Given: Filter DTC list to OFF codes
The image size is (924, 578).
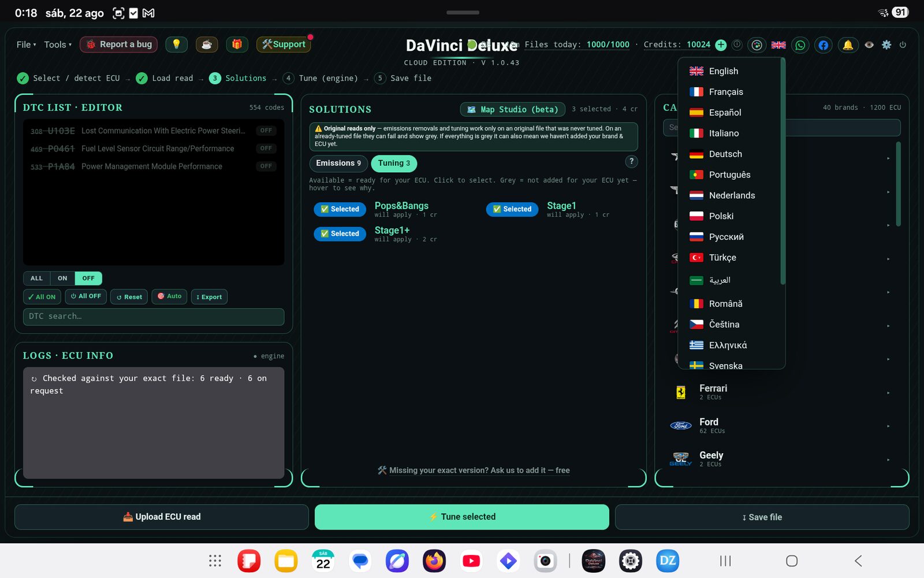Looking at the screenshot, I should [88, 278].
